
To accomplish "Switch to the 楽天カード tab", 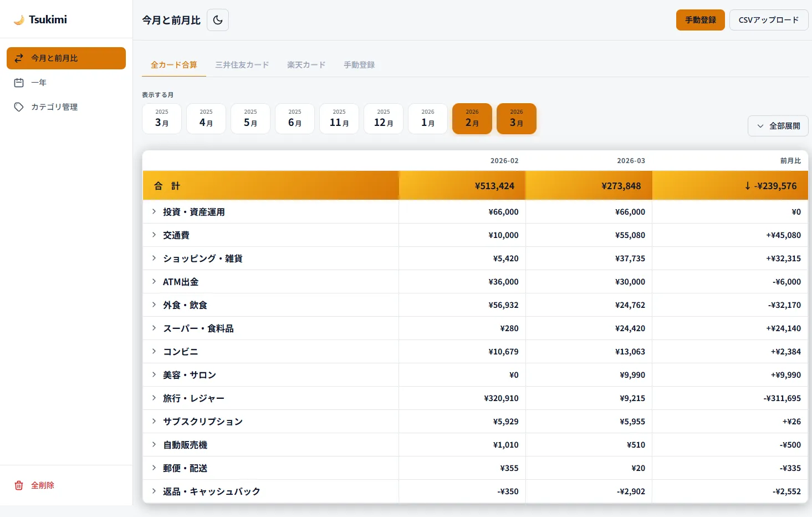I will [307, 65].
